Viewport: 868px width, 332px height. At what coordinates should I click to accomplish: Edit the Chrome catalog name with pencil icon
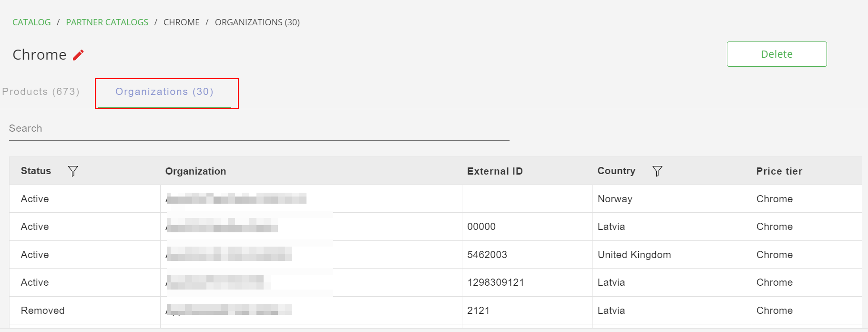click(x=78, y=55)
